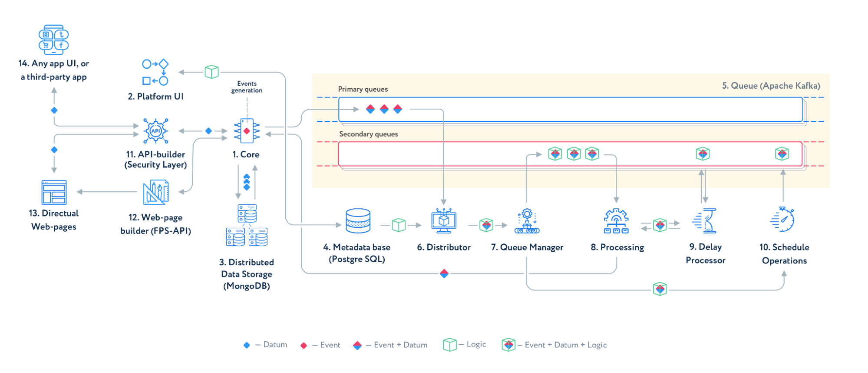Click the Distributor monitor icon
Viewport: 868px width, 373px height.
444,221
